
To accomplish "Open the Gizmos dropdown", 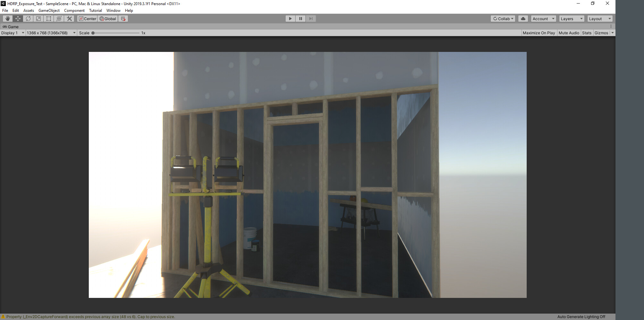I will pyautogui.click(x=601, y=33).
